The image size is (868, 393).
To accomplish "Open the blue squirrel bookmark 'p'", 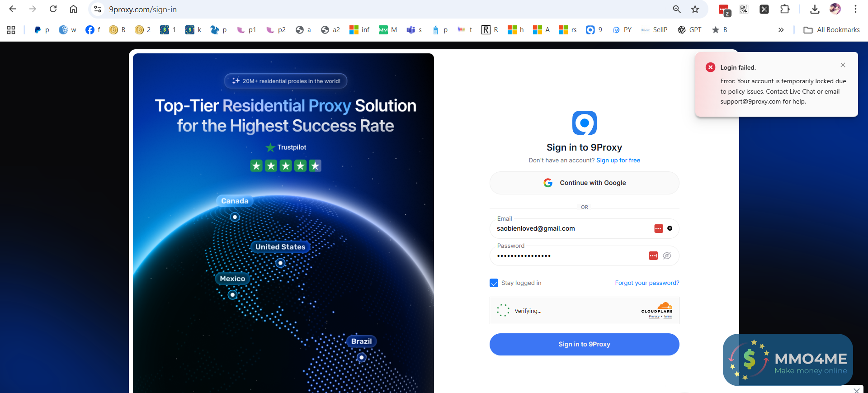I will click(x=219, y=30).
